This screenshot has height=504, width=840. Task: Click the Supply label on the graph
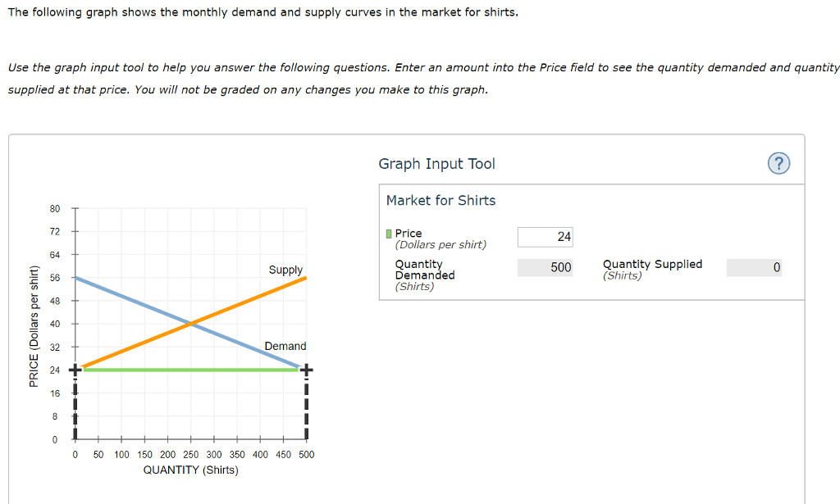click(x=285, y=269)
